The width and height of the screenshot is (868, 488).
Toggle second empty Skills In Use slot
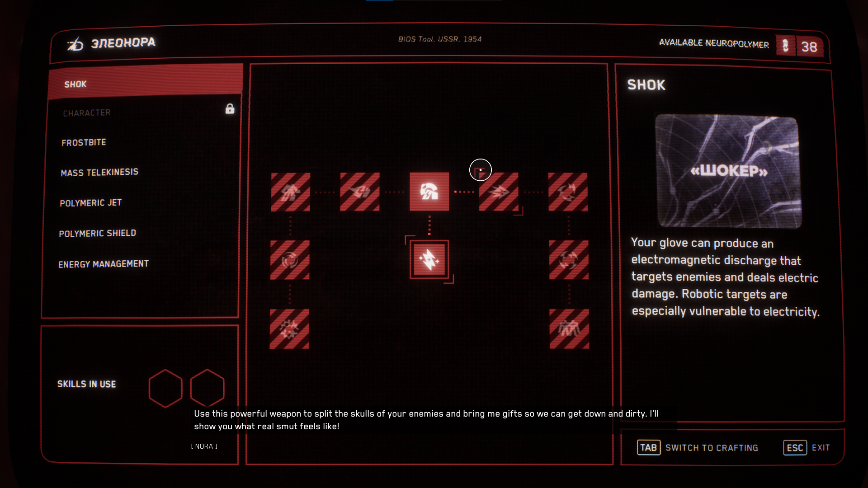coord(206,388)
